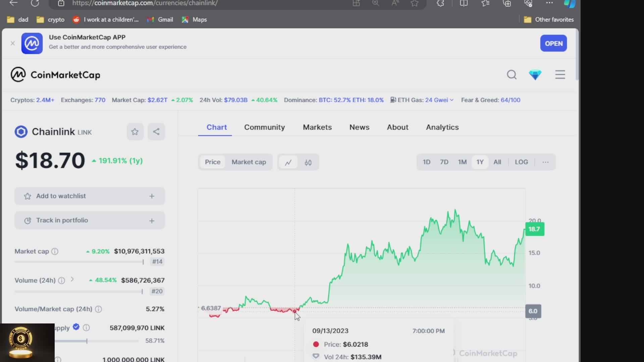Viewport: 644px width, 362px height.
Task: Open the Reddit bookmark 'I work at a children'
Action: click(x=106, y=19)
